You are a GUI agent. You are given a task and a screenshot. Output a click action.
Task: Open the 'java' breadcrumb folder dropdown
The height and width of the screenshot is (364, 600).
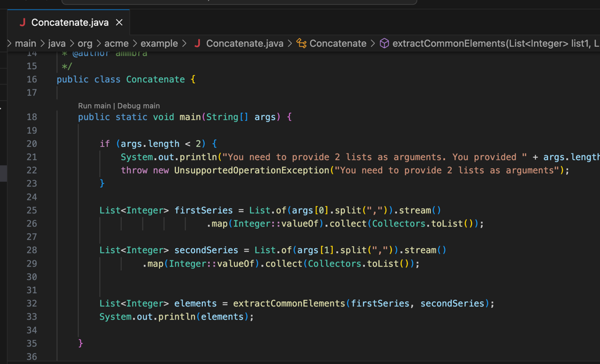pos(57,43)
